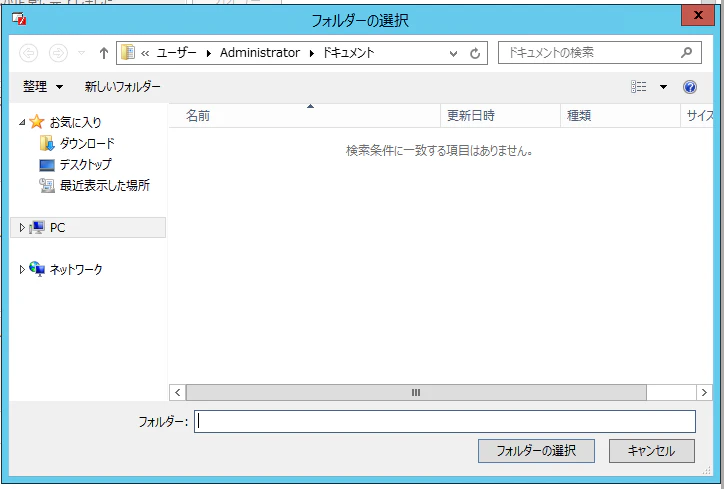Confirm with フォルダーの選択 button
Viewport: 724px width, 489px height.
(x=536, y=451)
